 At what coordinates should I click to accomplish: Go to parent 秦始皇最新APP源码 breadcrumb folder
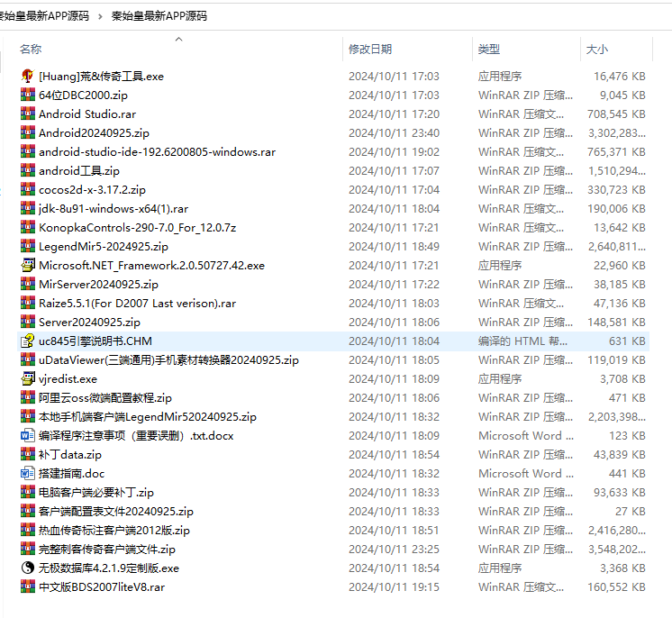point(44,16)
